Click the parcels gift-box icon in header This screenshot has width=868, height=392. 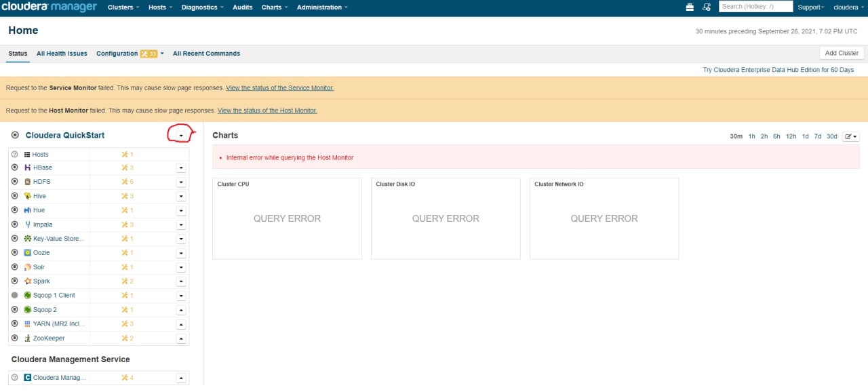[690, 7]
